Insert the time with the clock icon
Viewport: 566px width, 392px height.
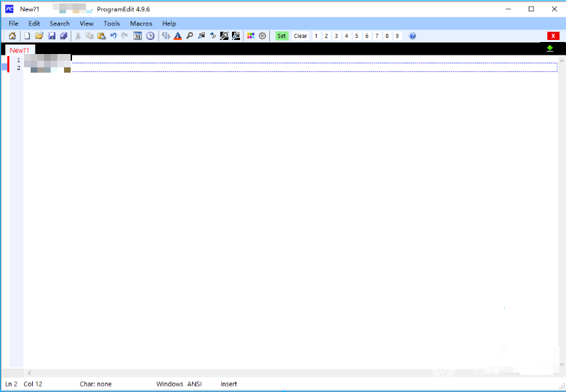pos(150,36)
